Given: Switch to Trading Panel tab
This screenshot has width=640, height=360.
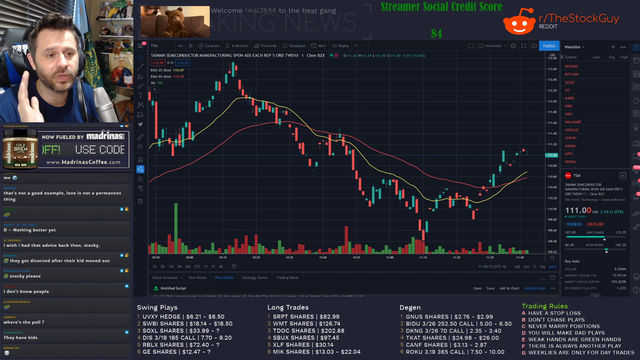Looking at the screenshot, I should point(287,278).
